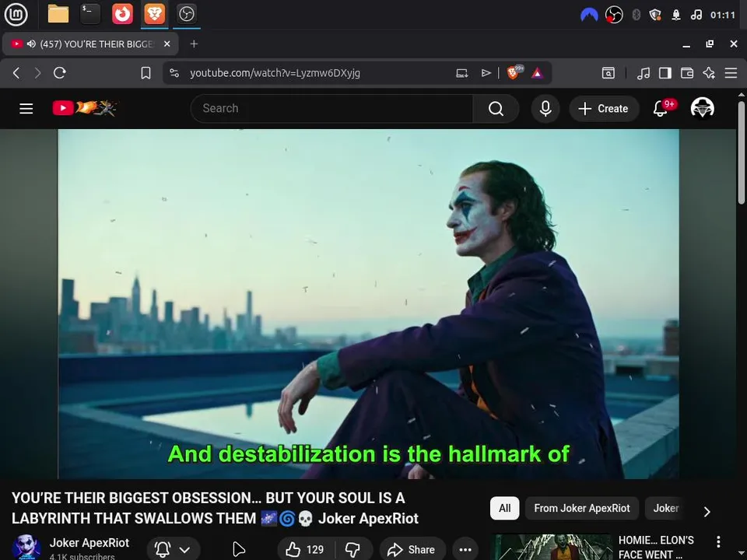
Task: Open options for Homie Elon's Face video
Action: 718,541
